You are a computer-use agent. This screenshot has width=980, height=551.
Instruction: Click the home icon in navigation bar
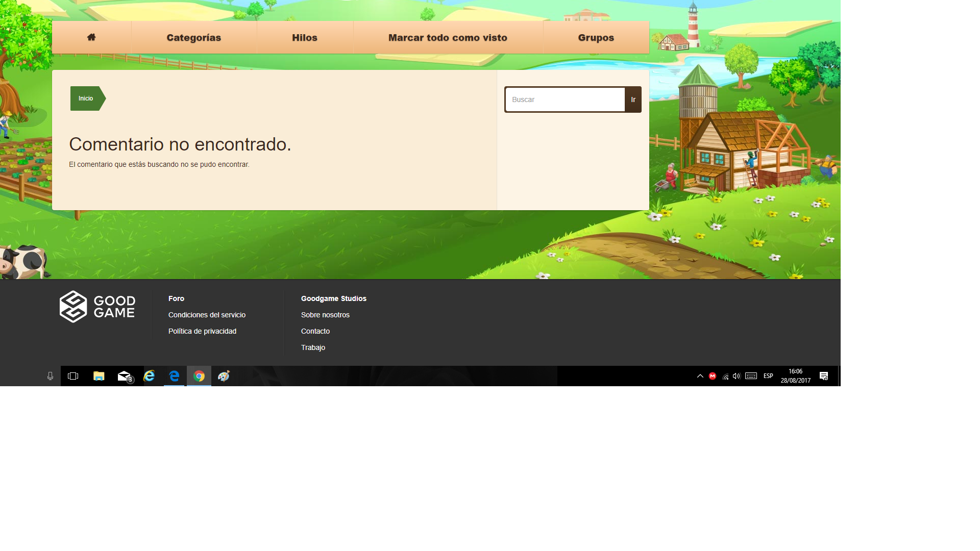pos(91,37)
